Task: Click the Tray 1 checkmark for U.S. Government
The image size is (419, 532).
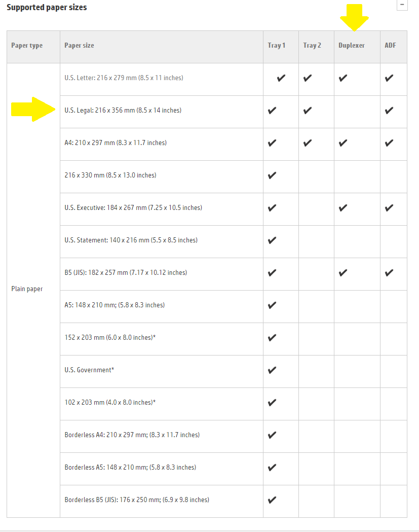Action: pos(272,370)
